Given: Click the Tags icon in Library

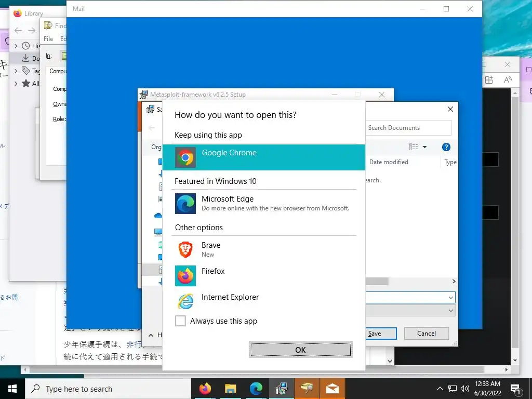Looking at the screenshot, I should click(26, 71).
